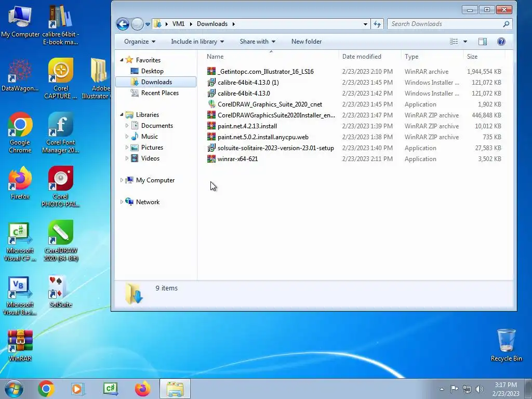Show hidden tray icons arrow

(442, 389)
